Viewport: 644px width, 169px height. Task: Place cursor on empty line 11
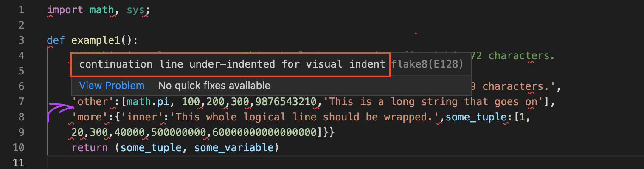coord(340,163)
